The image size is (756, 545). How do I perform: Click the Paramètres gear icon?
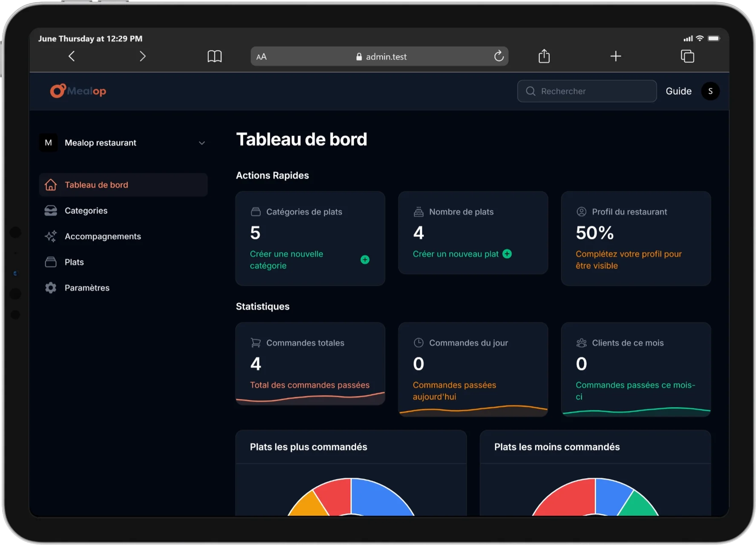click(x=51, y=288)
